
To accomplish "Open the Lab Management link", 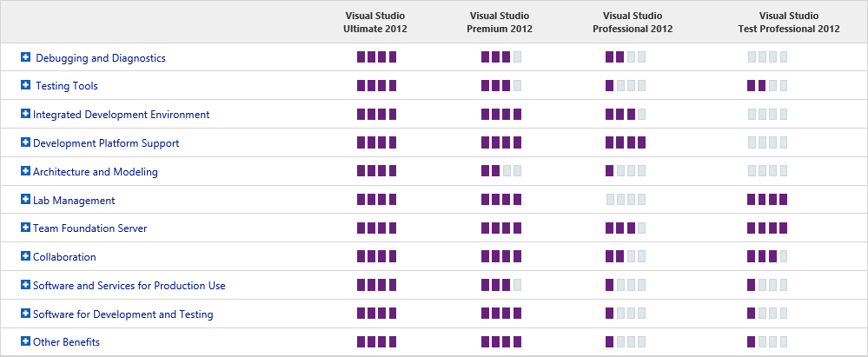I will click(x=74, y=201).
